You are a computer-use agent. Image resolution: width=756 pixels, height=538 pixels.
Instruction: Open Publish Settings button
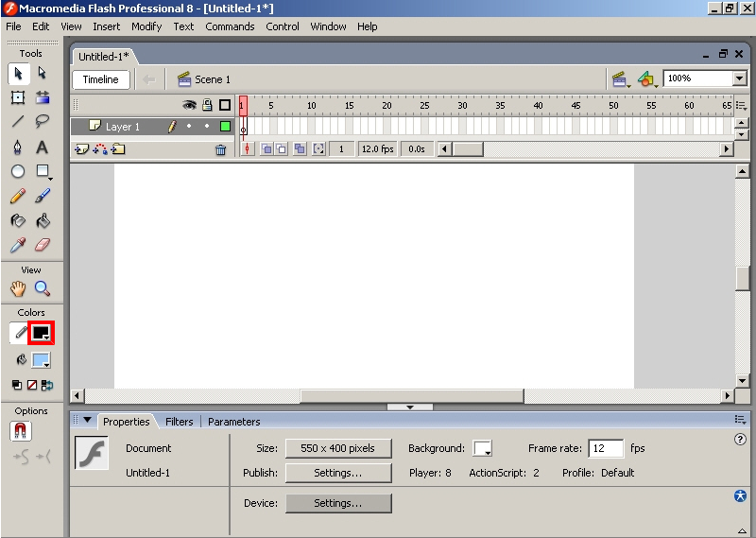click(x=338, y=473)
